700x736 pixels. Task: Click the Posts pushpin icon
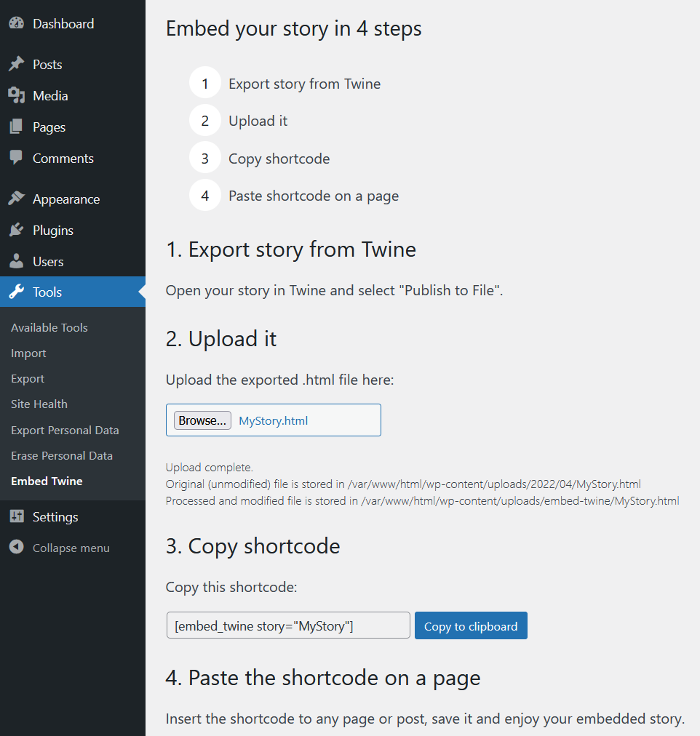(17, 64)
